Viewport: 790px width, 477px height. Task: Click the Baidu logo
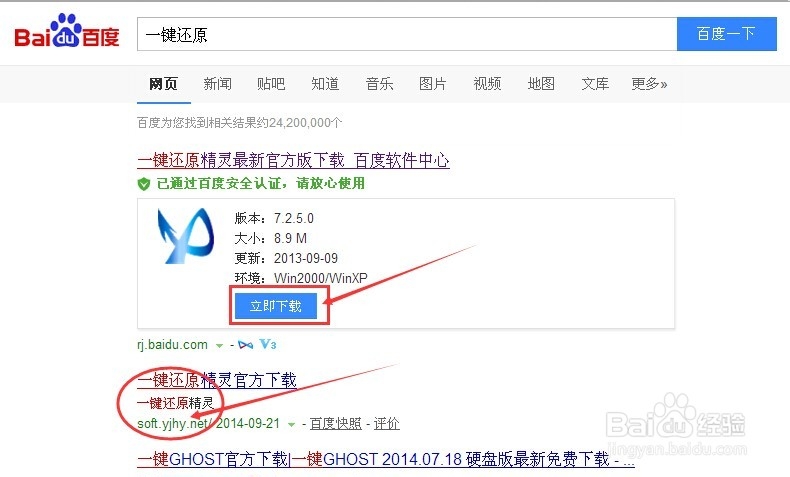pyautogui.click(x=67, y=32)
